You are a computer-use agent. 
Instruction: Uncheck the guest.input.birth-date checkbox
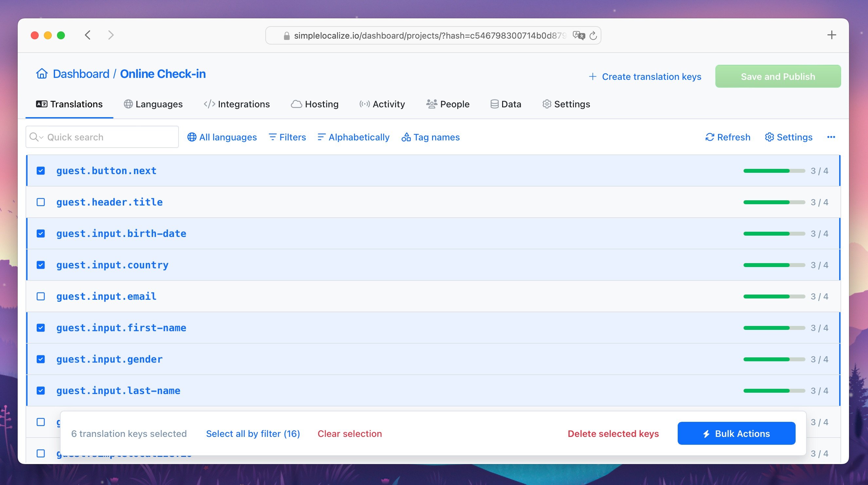pyautogui.click(x=41, y=234)
